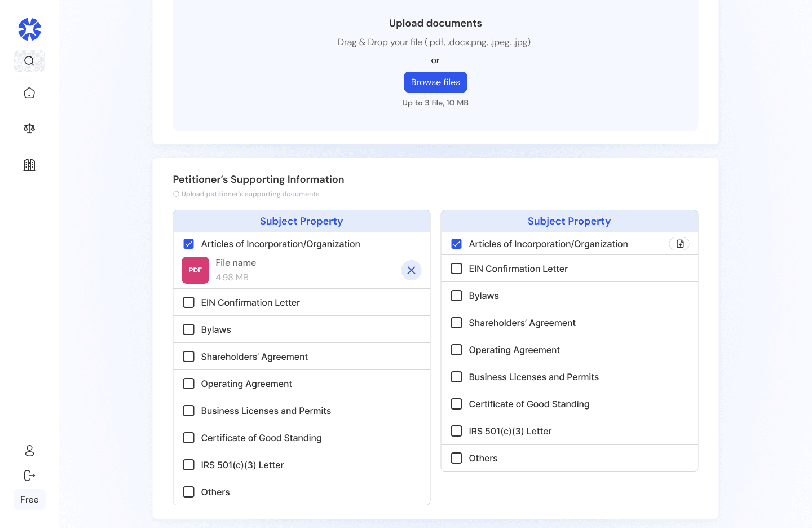Open the building sidebar icon

point(29,165)
